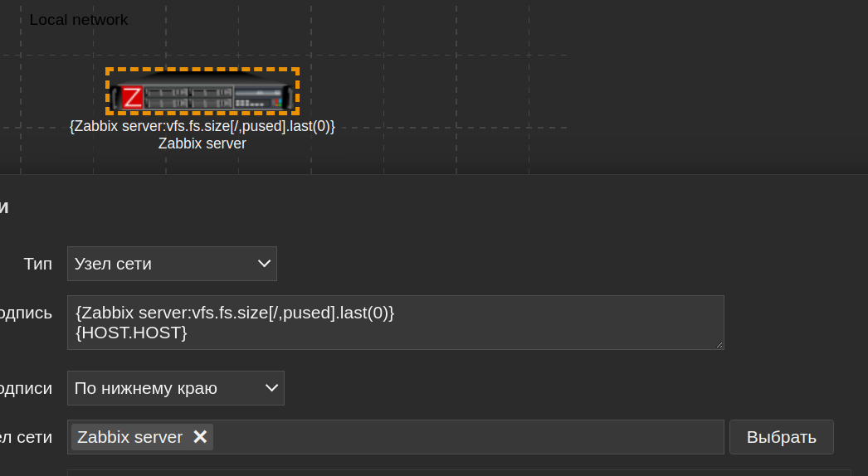
Task: Click the Zabbix server caption under the map icon
Action: click(x=202, y=143)
